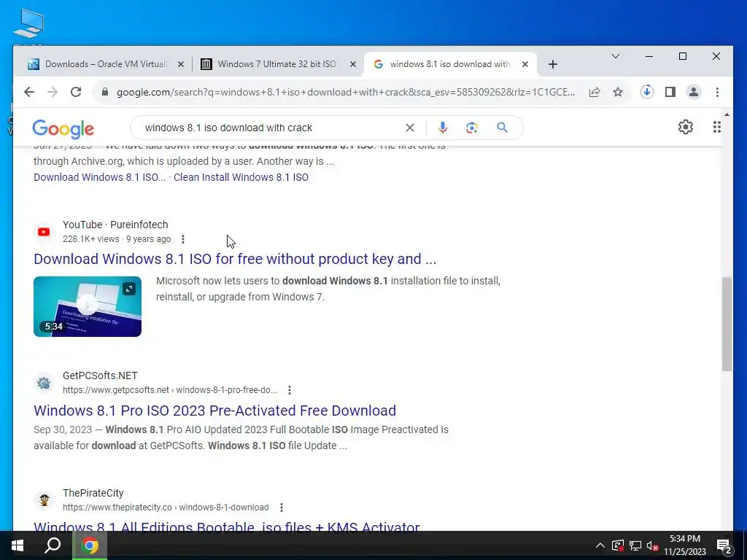747x560 pixels.
Task: Open more options for YouTube result
Action: [183, 239]
